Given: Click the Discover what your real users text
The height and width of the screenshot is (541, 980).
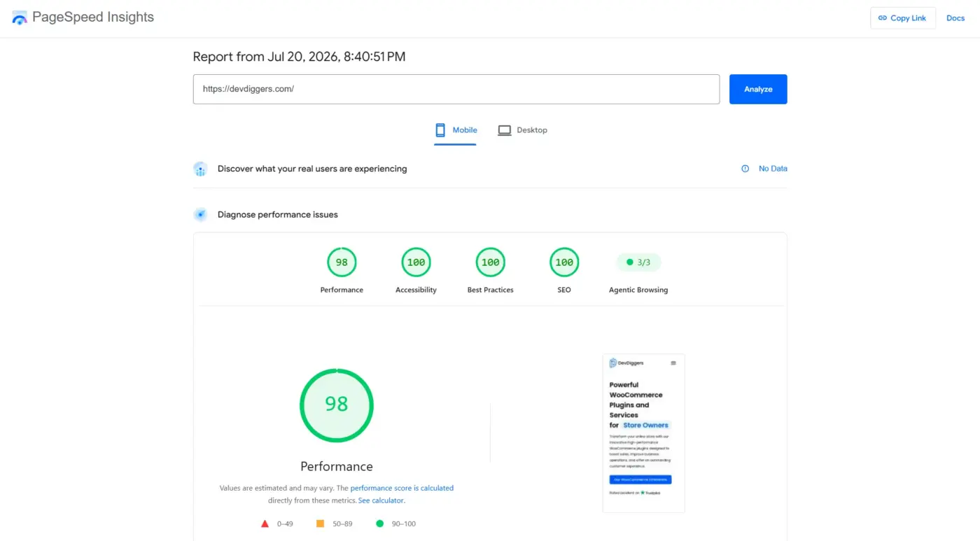Looking at the screenshot, I should pos(312,169).
